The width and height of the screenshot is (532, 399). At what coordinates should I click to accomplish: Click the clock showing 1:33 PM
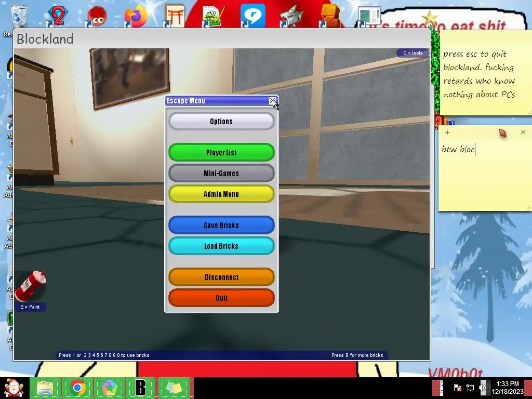click(x=508, y=388)
